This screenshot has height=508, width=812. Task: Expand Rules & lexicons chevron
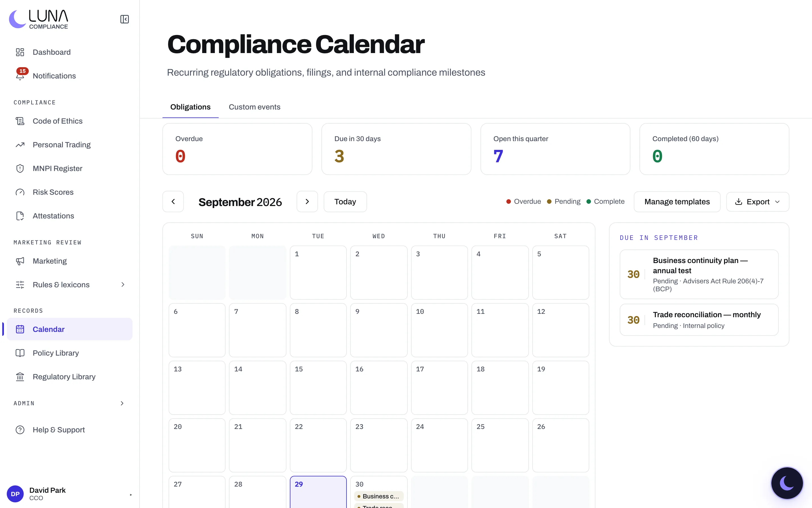(123, 284)
